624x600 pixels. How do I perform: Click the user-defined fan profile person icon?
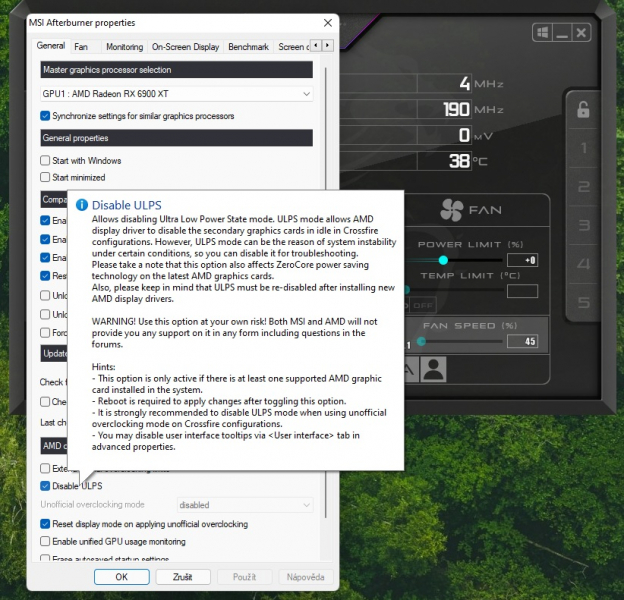[433, 369]
